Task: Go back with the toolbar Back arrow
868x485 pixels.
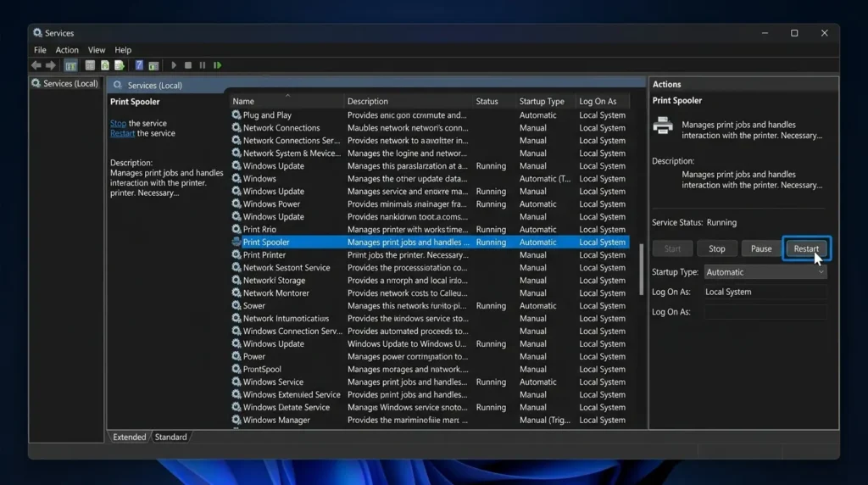Action: click(36, 65)
